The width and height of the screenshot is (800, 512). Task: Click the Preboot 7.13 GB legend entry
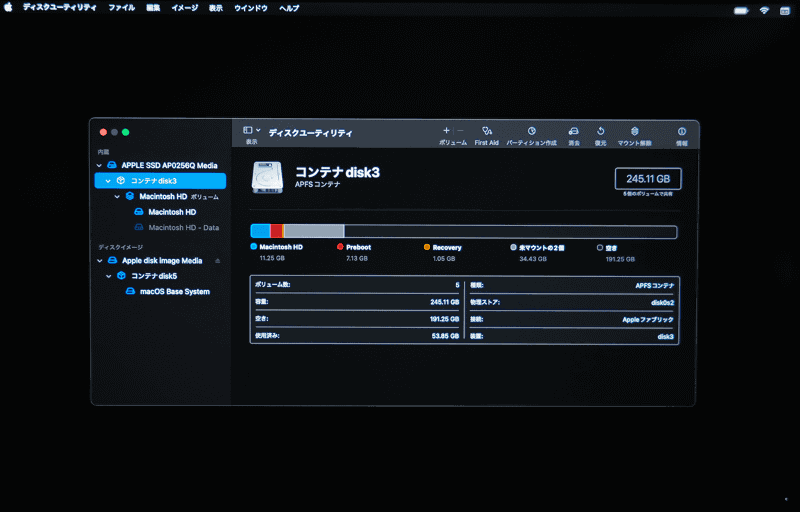354,252
